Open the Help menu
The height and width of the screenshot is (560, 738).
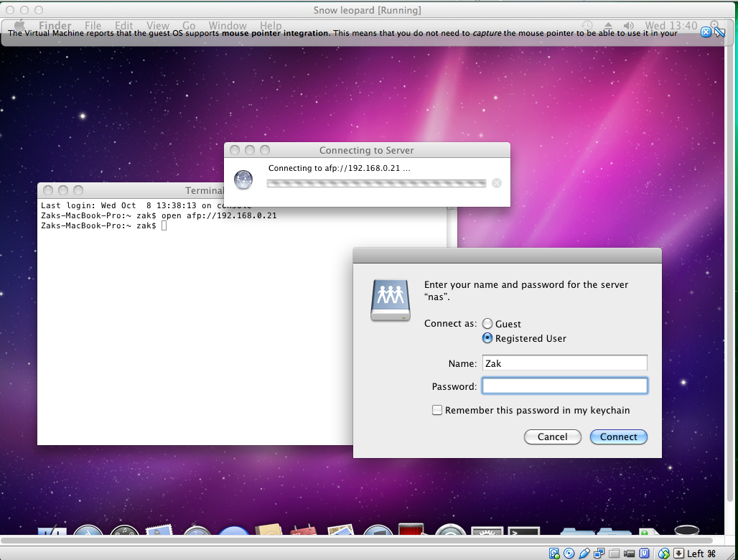click(x=271, y=25)
